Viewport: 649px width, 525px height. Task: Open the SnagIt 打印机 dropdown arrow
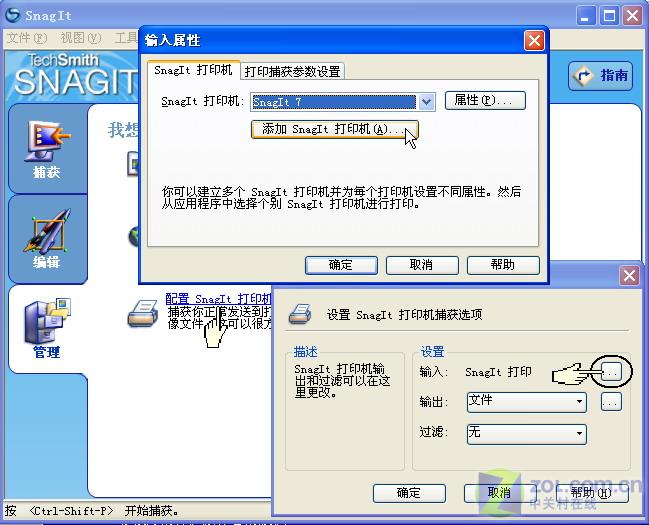point(426,101)
